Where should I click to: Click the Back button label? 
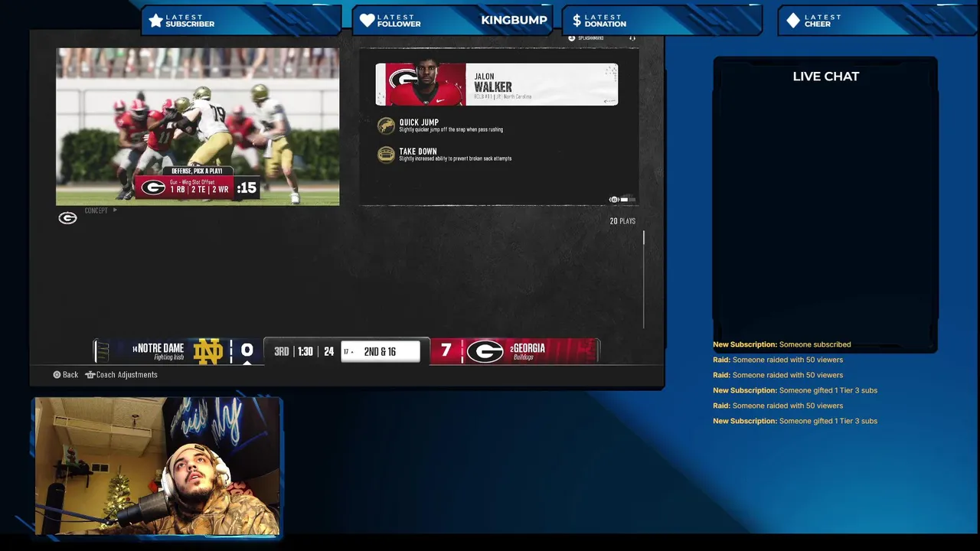(70, 375)
